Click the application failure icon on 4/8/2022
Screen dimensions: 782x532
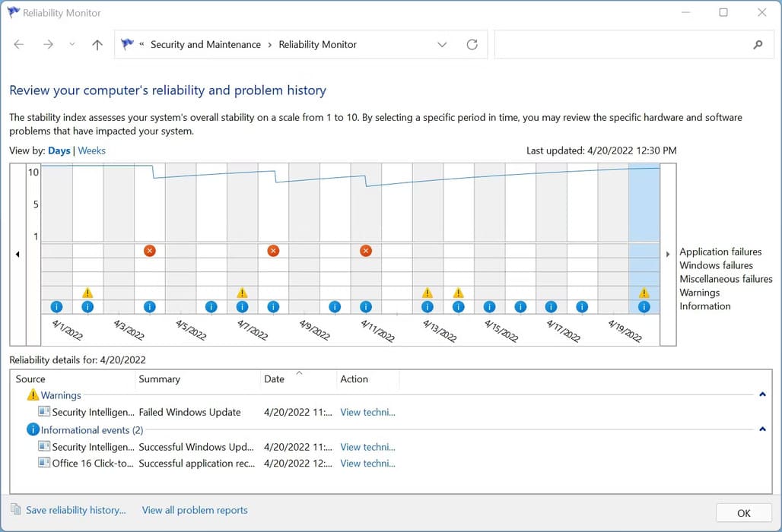(273, 251)
